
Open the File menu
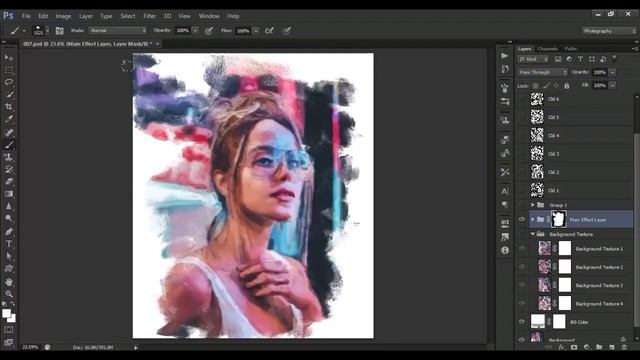26,16
